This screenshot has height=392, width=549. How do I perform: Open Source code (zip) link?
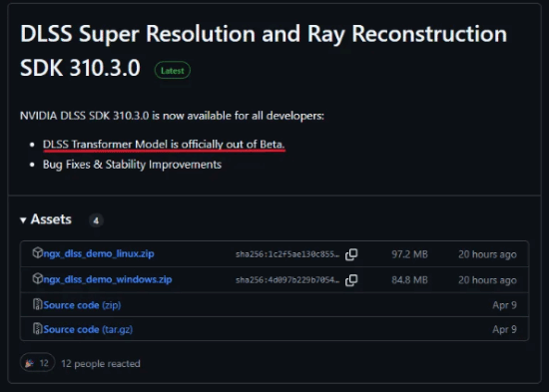(82, 305)
